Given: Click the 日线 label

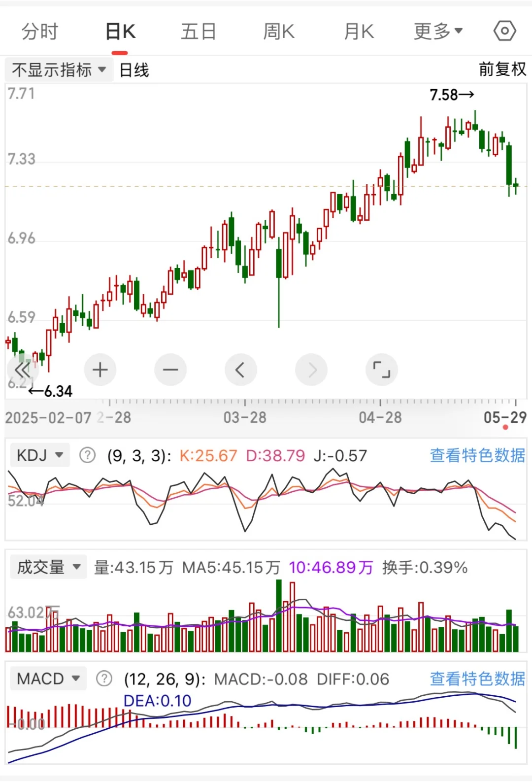Looking at the screenshot, I should tap(134, 70).
